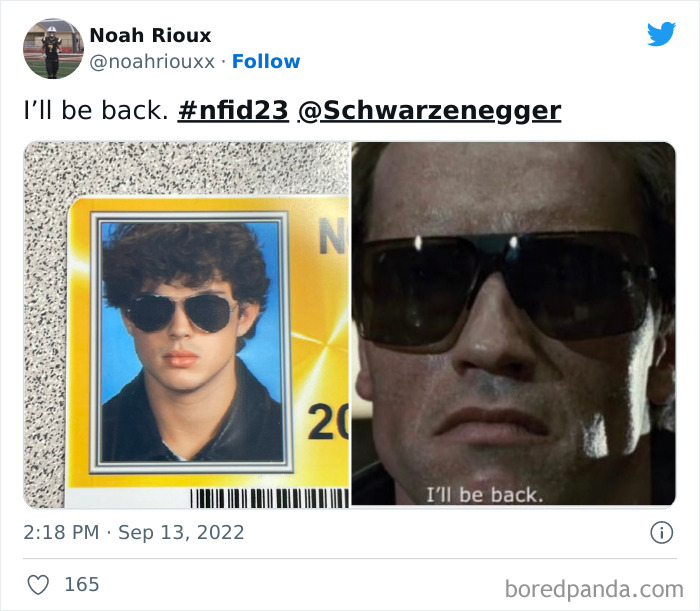Click the "I'll be back." movie subtitle
700x611 pixels.
tap(484, 495)
